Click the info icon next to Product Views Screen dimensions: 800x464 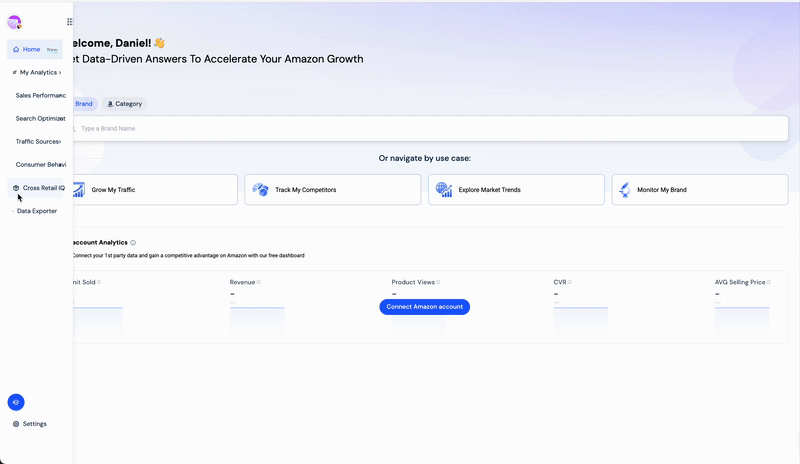click(x=438, y=283)
